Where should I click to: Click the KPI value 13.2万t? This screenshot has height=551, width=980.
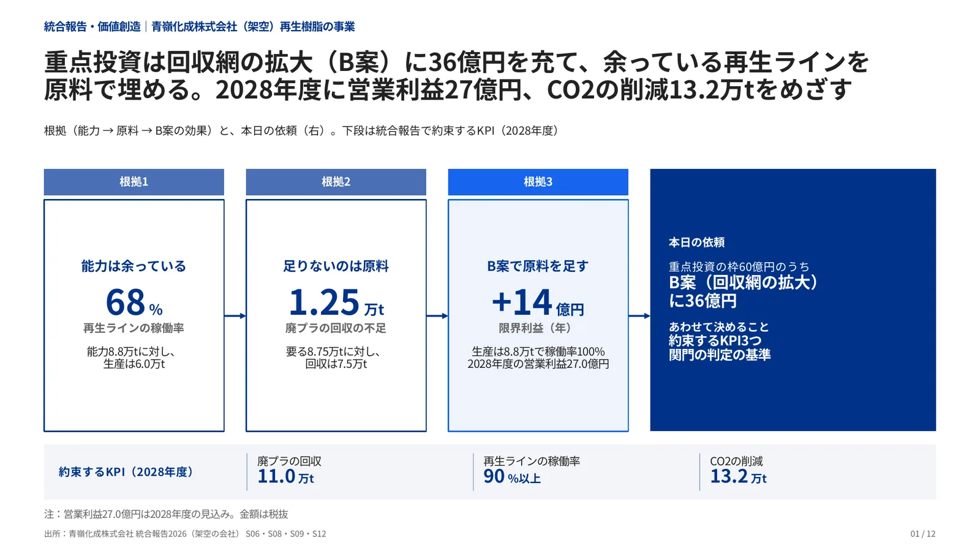(x=738, y=476)
